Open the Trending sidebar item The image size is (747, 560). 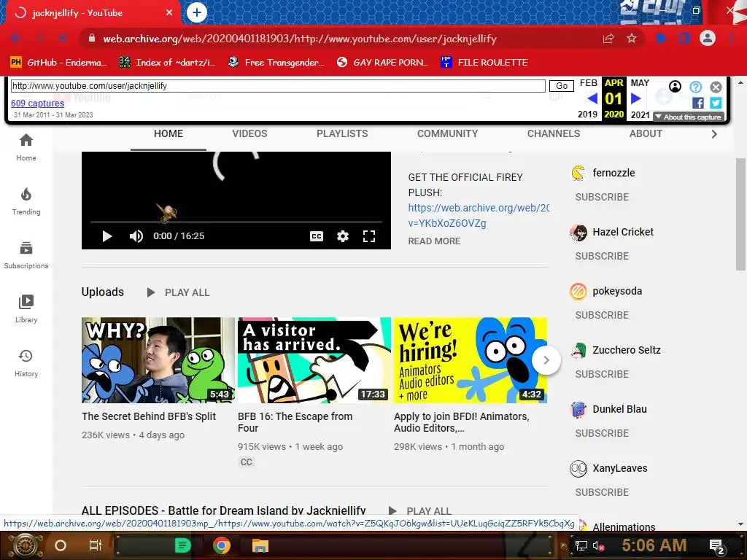coord(26,201)
